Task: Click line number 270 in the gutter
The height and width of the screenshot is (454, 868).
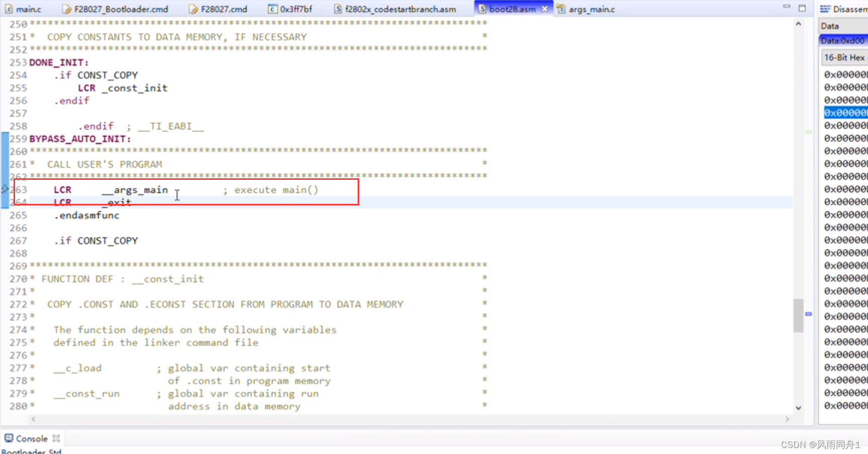Action: click(x=18, y=279)
